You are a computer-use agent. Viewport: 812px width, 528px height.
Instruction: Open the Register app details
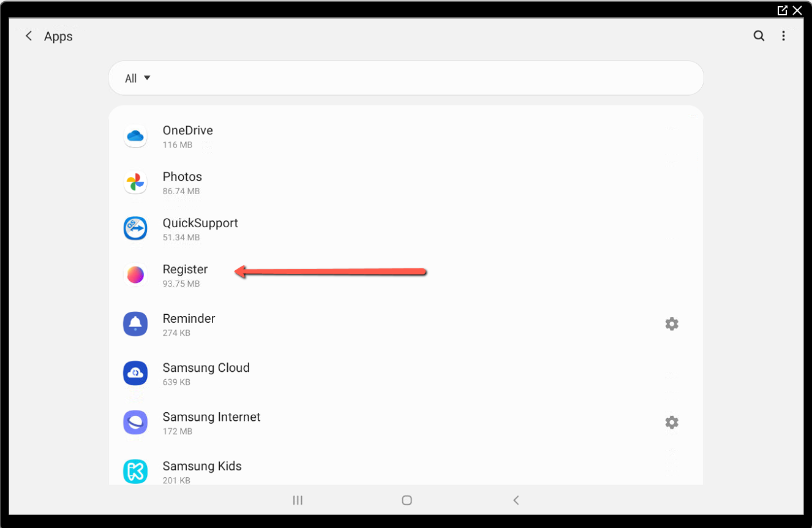click(405, 275)
